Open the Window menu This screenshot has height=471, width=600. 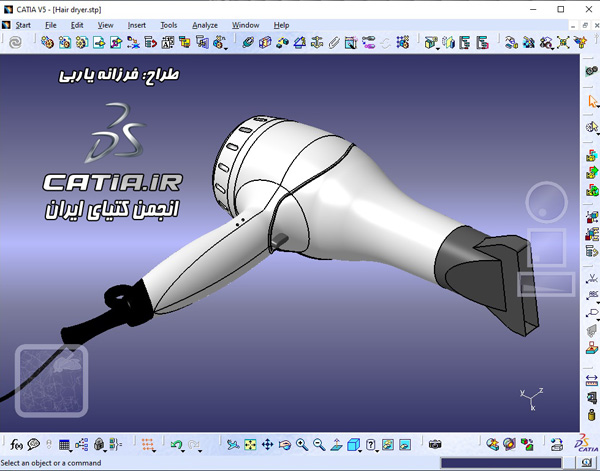pos(245,25)
